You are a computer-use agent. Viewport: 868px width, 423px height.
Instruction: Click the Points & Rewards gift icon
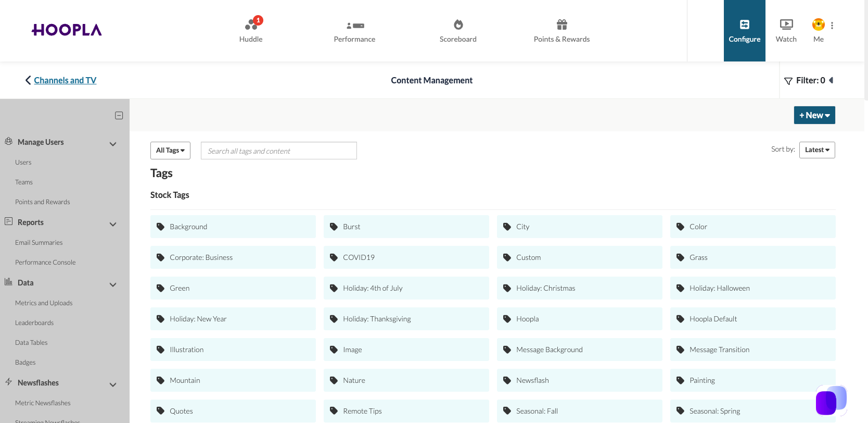[x=561, y=24]
